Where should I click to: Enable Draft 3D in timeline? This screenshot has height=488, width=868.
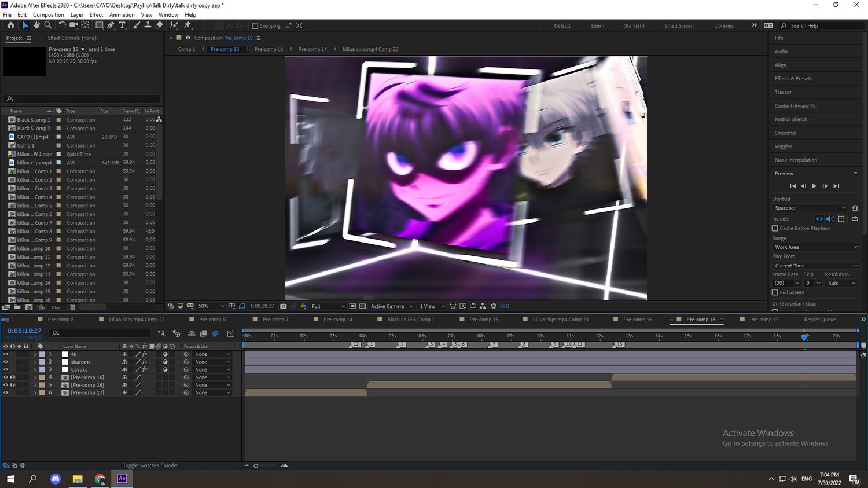coord(176,333)
